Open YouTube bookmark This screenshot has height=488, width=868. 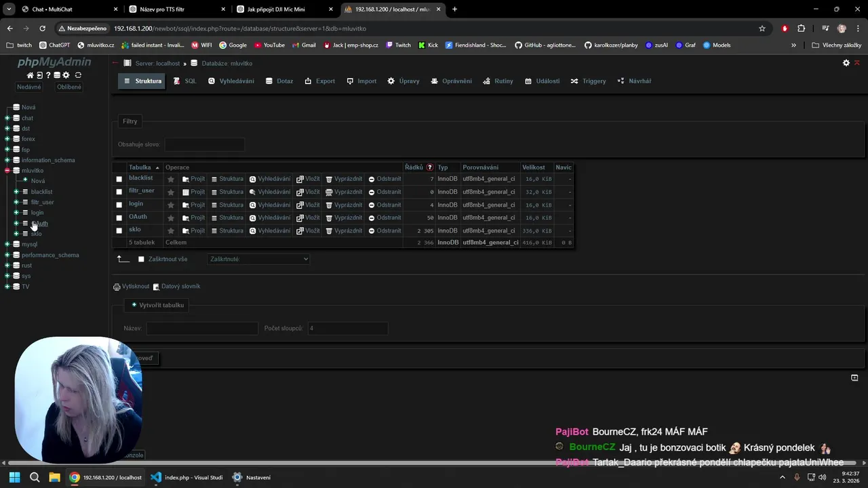269,45
